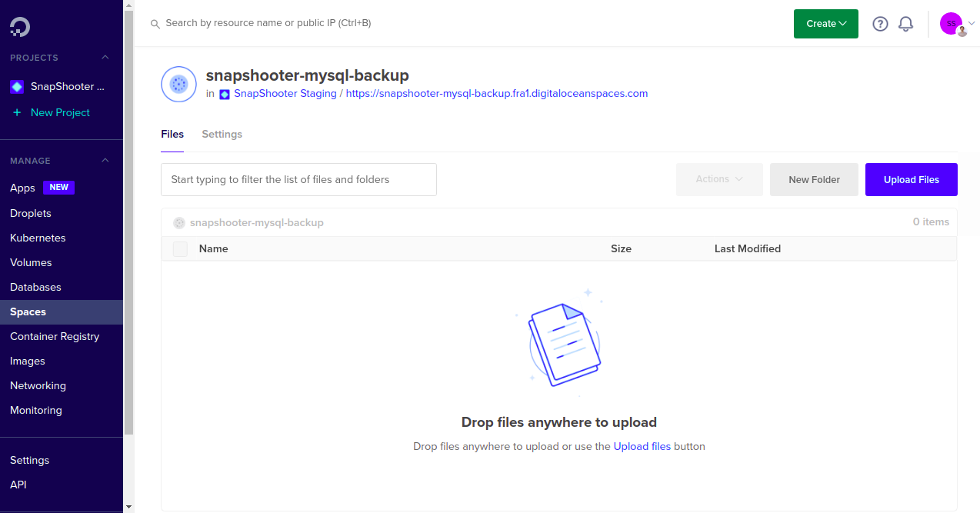Click the inline Upload files link
Screen dimensions: 980x513
point(642,446)
